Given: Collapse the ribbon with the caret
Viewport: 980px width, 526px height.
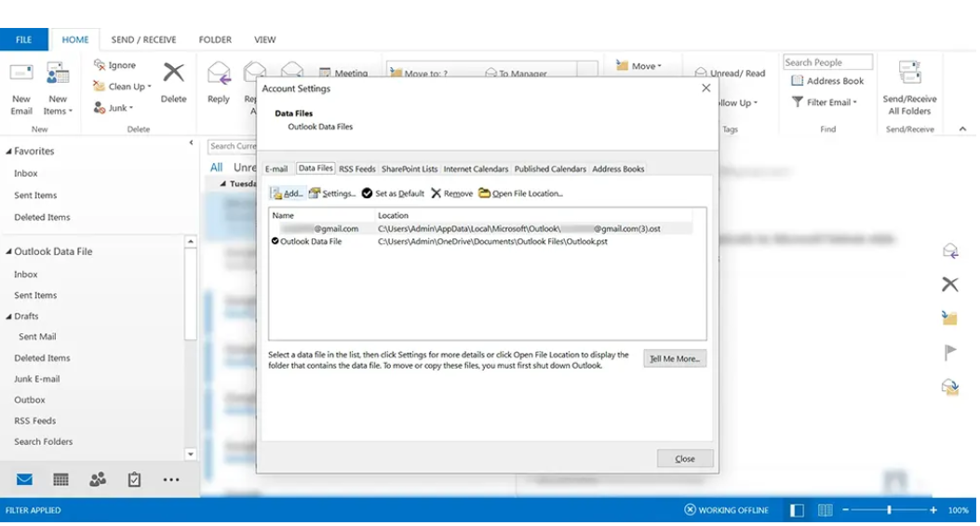Looking at the screenshot, I should (x=962, y=128).
